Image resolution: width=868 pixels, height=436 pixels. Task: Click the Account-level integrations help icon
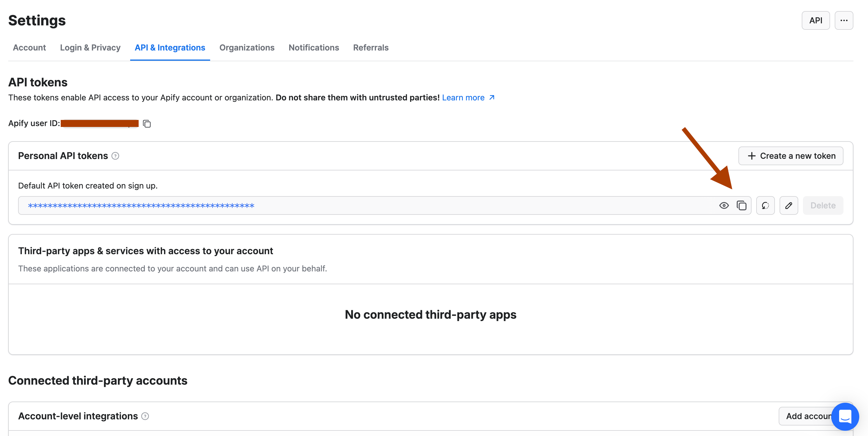tap(145, 416)
